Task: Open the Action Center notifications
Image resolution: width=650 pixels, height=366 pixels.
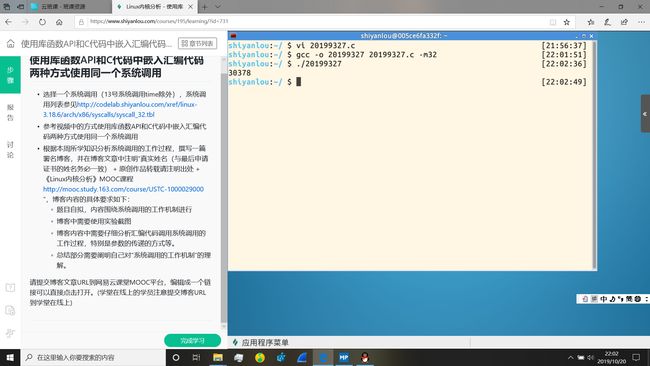Action: tap(636, 357)
